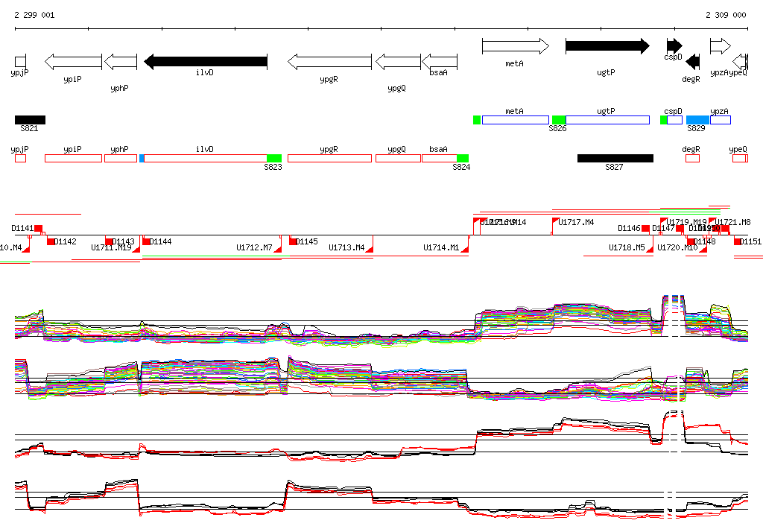Select the red-outlined ypiP box
Screen dimensions: 763x532
pos(74,158)
